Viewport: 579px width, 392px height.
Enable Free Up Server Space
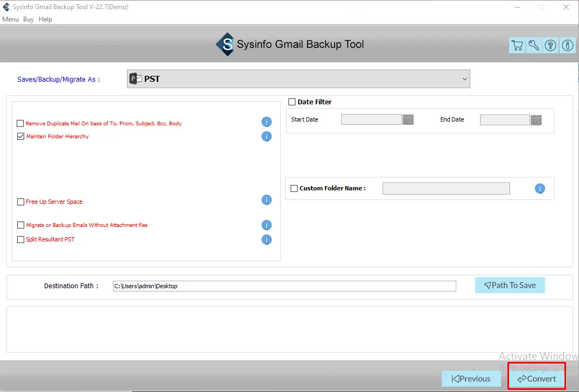tap(20, 202)
